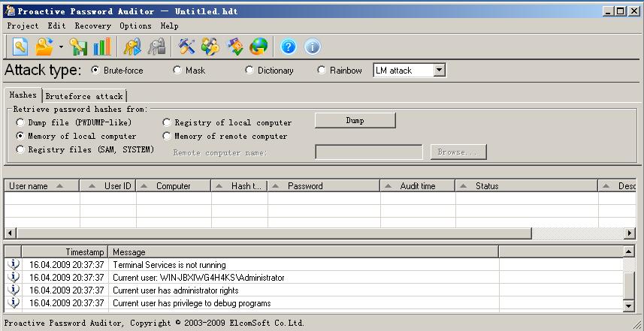
Task: Open About via round info icon
Action: pyautogui.click(x=313, y=47)
